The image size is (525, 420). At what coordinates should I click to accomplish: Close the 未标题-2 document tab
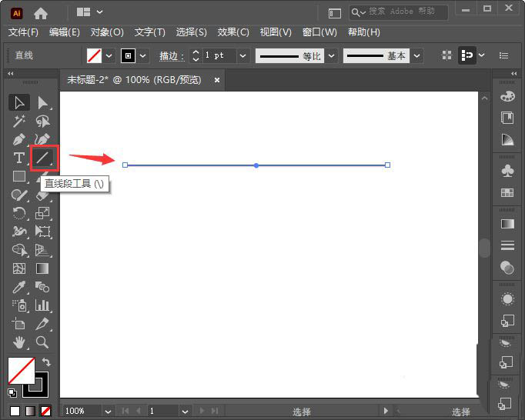[217, 80]
